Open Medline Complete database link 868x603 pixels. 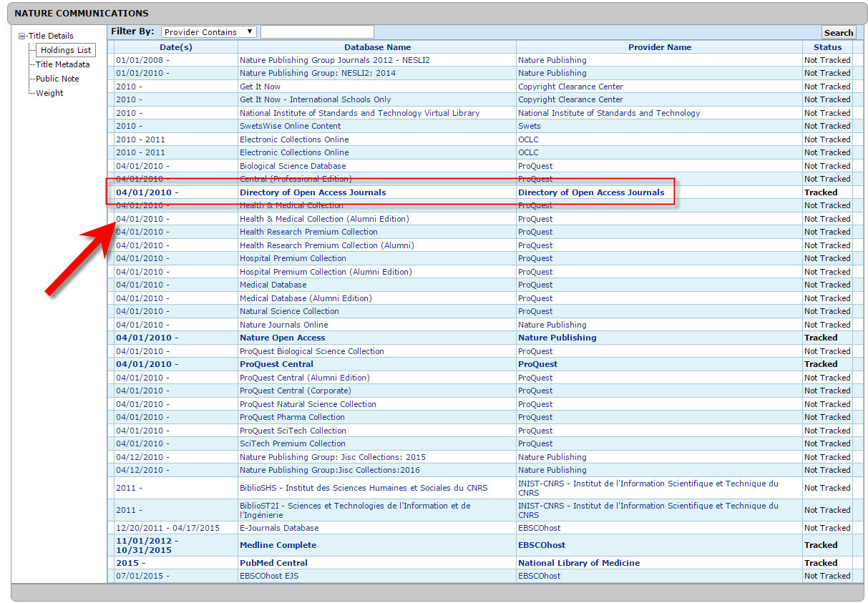pyautogui.click(x=278, y=545)
